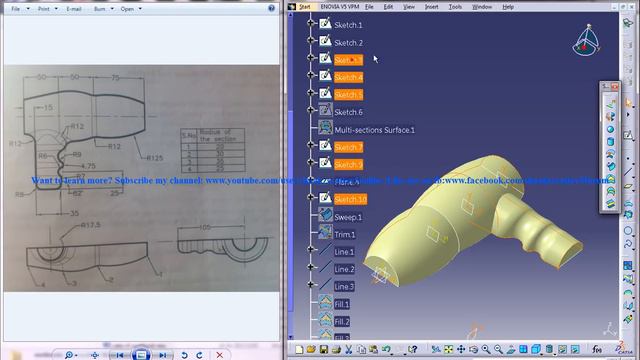Open the Window menu in CATIA
The height and width of the screenshot is (360, 640).
click(482, 7)
